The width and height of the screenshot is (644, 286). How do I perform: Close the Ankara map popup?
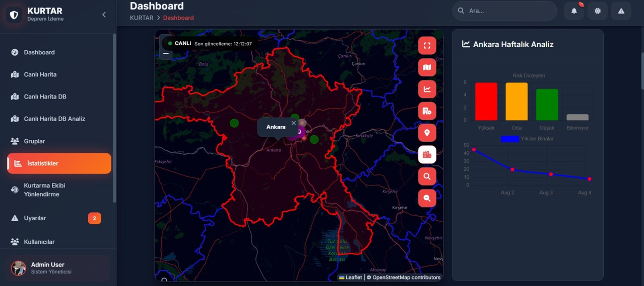tap(293, 123)
